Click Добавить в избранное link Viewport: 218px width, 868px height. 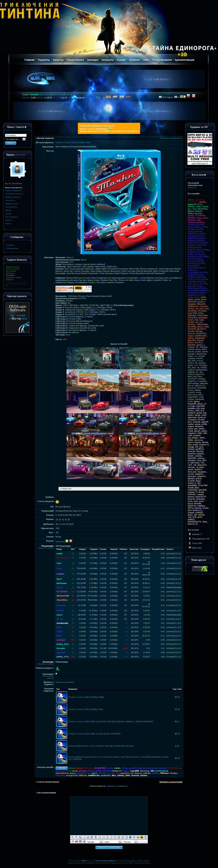tap(171, 138)
